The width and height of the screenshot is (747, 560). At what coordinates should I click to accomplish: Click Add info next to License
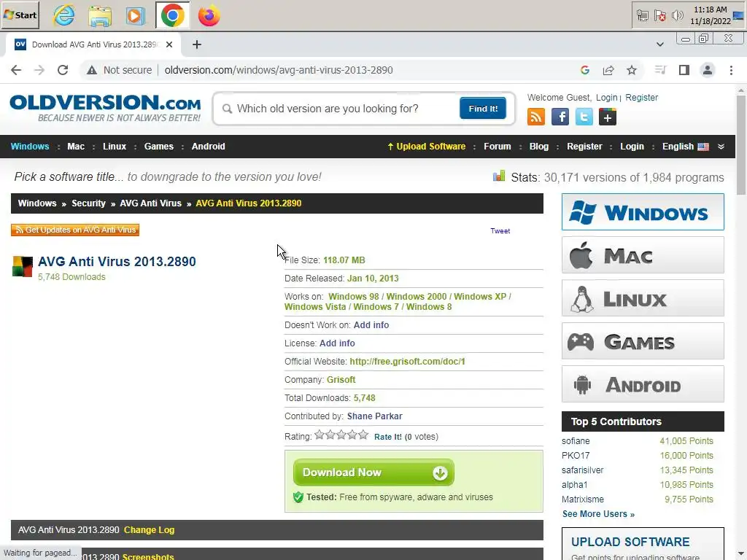pos(337,343)
